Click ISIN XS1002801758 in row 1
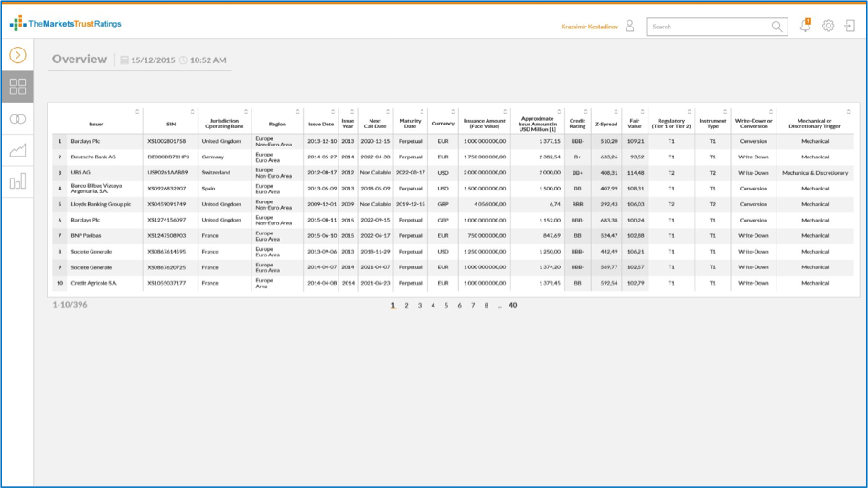868x488 pixels. pyautogui.click(x=166, y=141)
